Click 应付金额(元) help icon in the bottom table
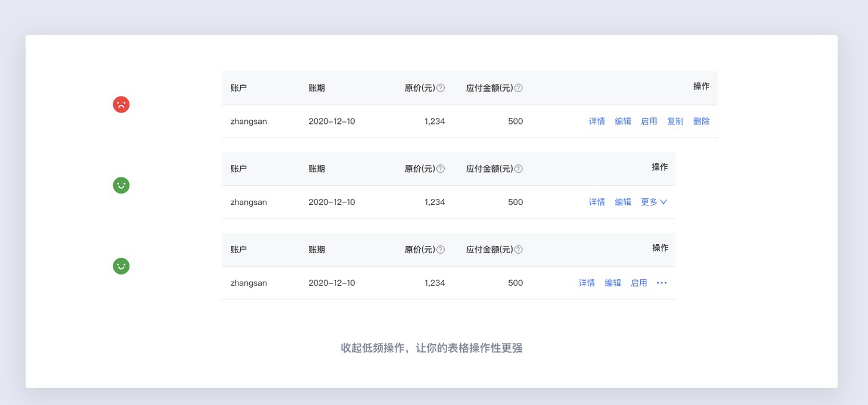868x405 pixels. click(519, 250)
